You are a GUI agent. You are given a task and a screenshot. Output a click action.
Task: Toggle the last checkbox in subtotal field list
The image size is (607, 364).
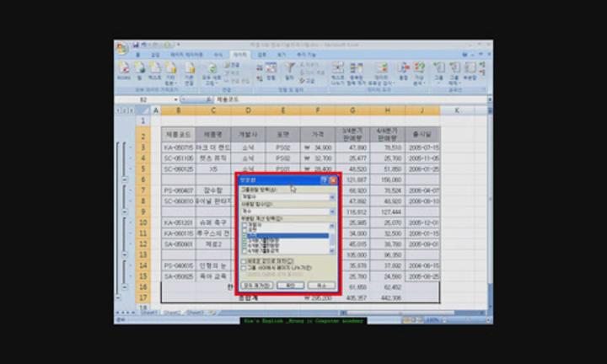(x=244, y=251)
